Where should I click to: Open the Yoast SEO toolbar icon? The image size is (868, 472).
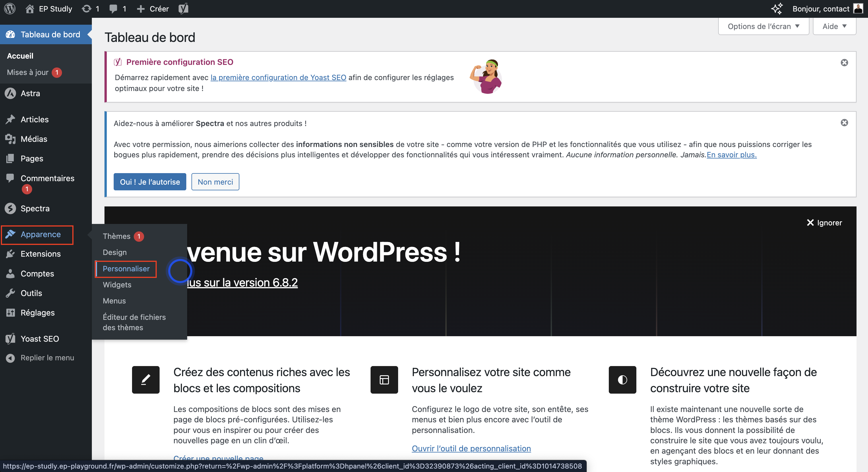[x=183, y=8]
